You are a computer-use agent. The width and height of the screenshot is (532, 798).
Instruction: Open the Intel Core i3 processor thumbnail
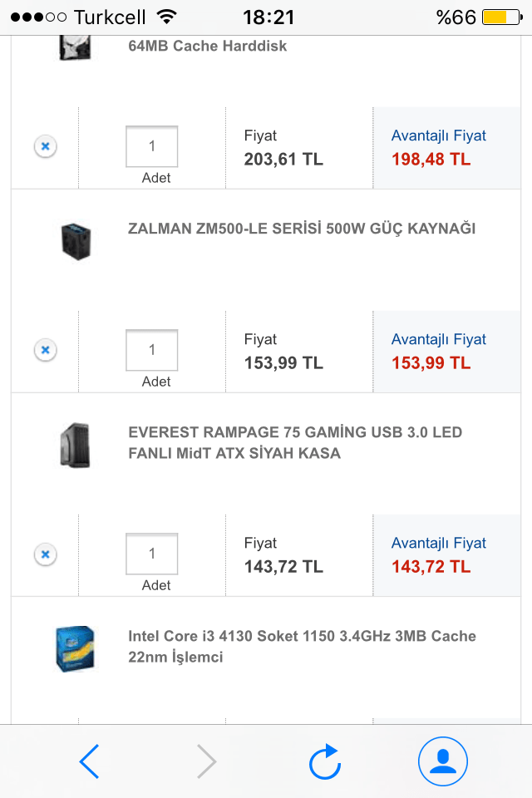coord(74,648)
